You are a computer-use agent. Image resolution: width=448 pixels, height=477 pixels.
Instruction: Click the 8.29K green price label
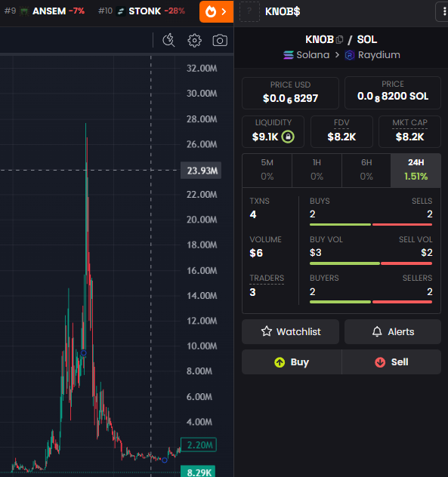[198, 472]
